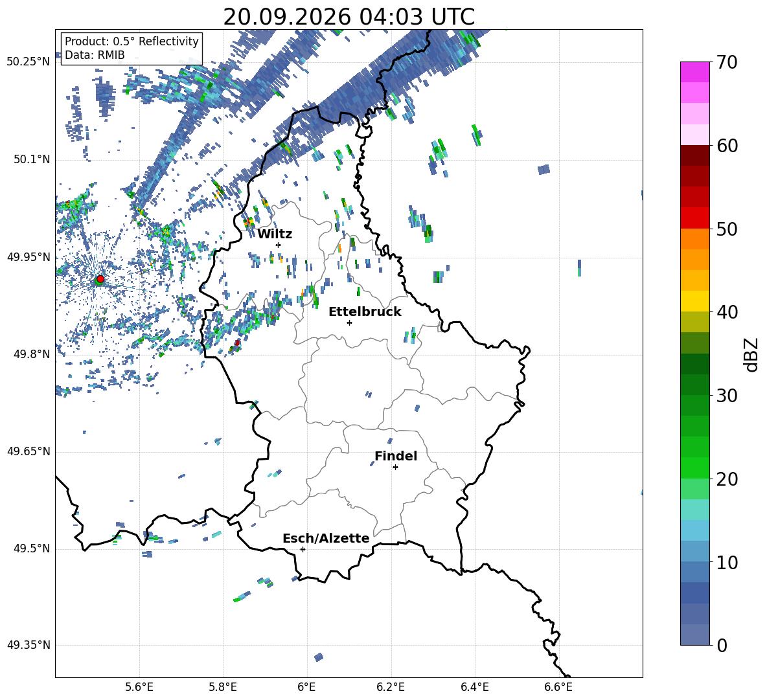Click the 20.09.2026 04:03 UTC title
Screen dimensions: 767x700
[x=349, y=17]
